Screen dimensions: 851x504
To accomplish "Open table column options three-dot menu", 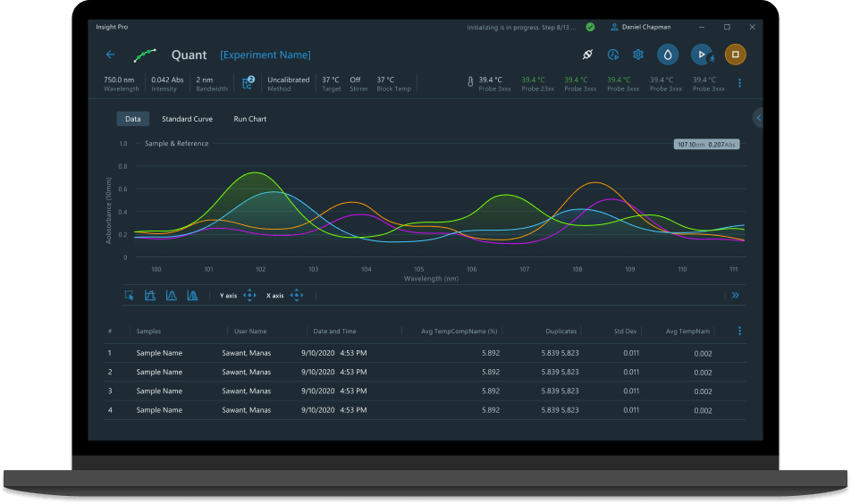I will (739, 332).
